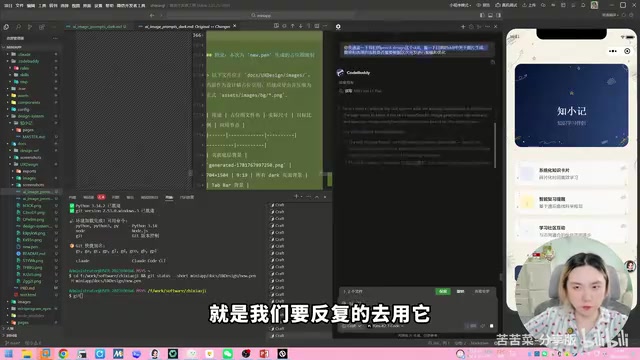
Task: Open CodeBuddy chat history icon
Action: pos(471,27)
